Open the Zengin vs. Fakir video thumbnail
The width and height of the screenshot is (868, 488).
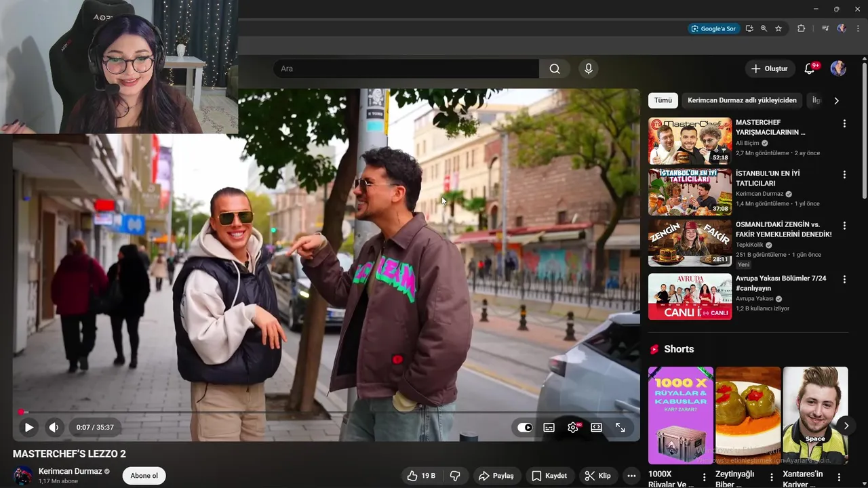(x=690, y=243)
